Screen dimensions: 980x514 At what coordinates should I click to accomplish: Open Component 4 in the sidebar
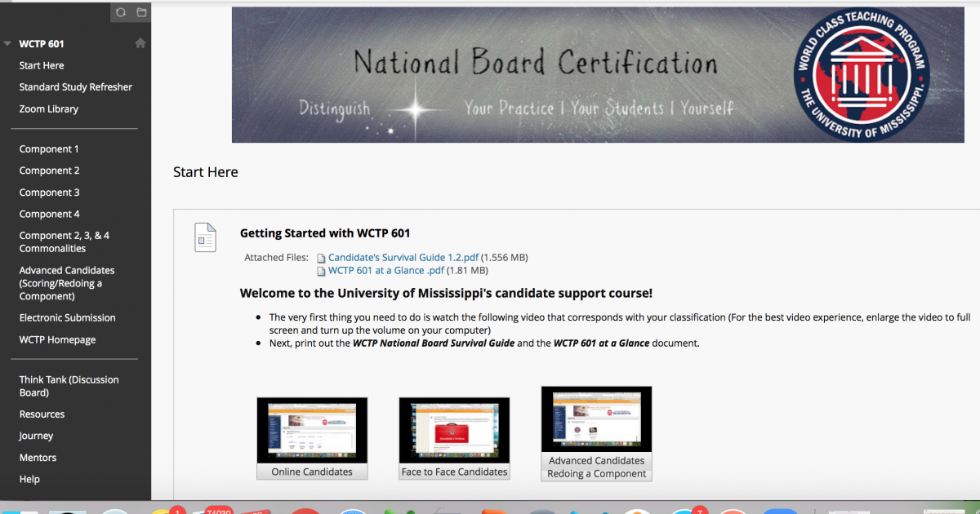50,215
